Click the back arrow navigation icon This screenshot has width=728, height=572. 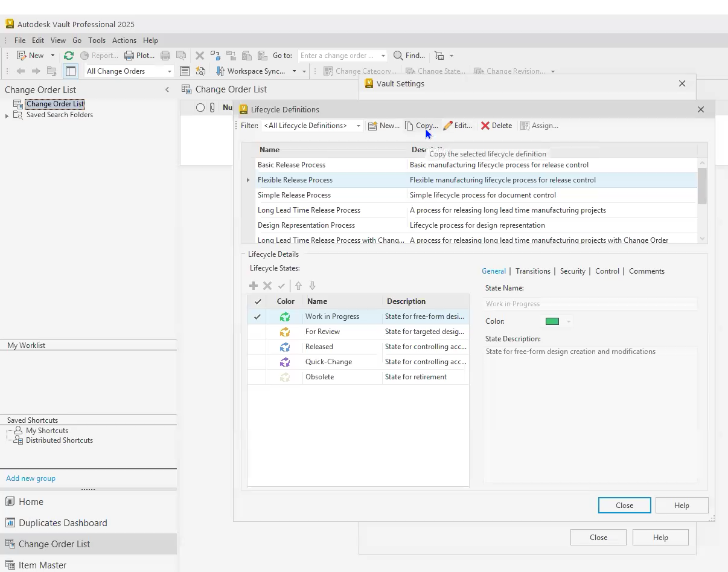pyautogui.click(x=21, y=71)
